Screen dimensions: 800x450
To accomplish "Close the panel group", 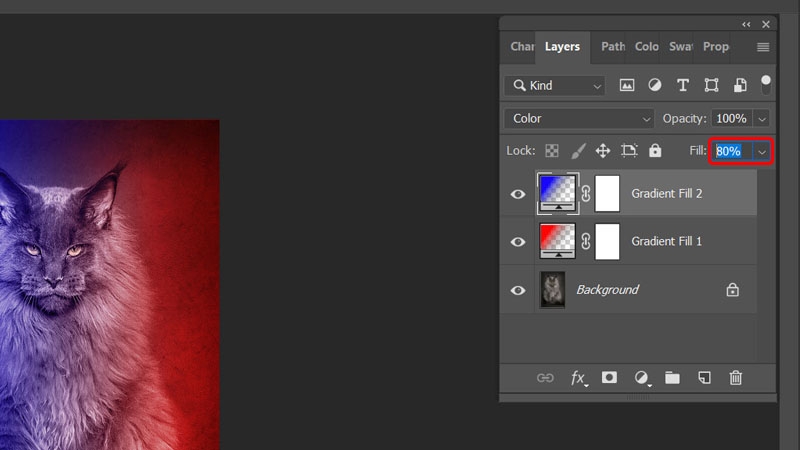I will (x=766, y=24).
